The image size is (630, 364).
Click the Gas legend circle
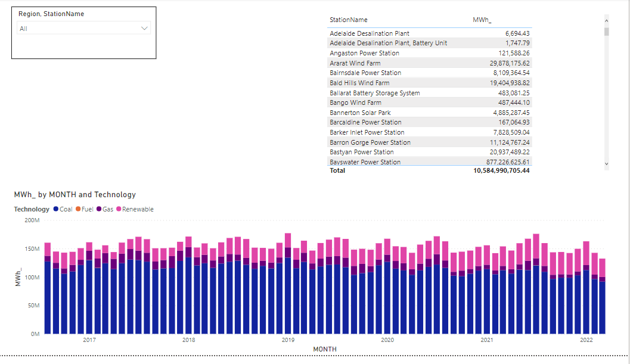(99, 210)
